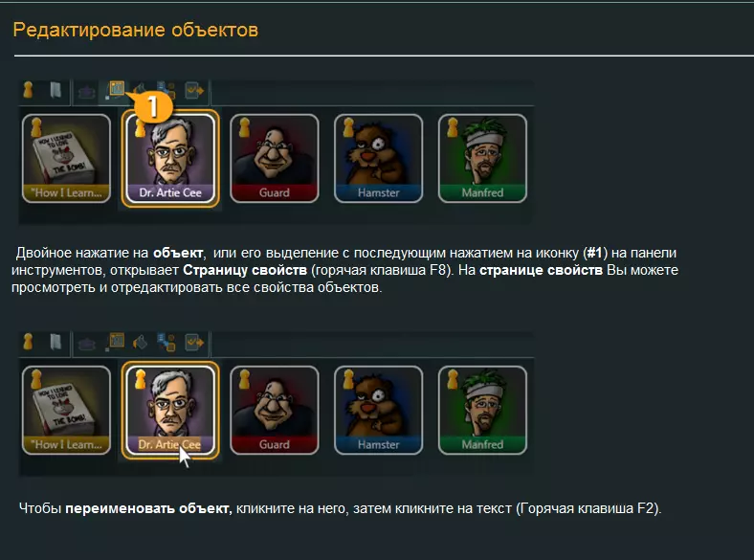Click the grey folder icon in the first illustration's toolbar
This screenshot has height=560, width=754.
tap(55, 90)
